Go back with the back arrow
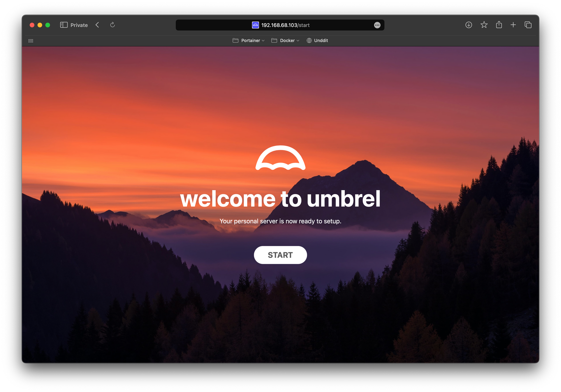This screenshot has height=392, width=561. 97,25
